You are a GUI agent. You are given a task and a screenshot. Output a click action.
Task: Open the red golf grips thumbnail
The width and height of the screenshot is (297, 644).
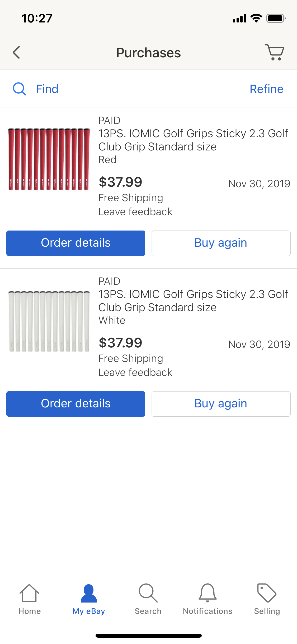(x=49, y=159)
